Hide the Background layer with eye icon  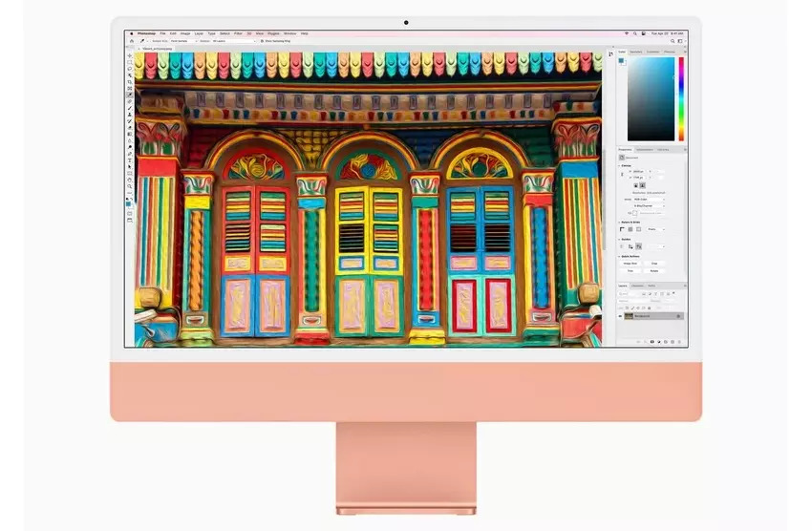click(x=620, y=315)
